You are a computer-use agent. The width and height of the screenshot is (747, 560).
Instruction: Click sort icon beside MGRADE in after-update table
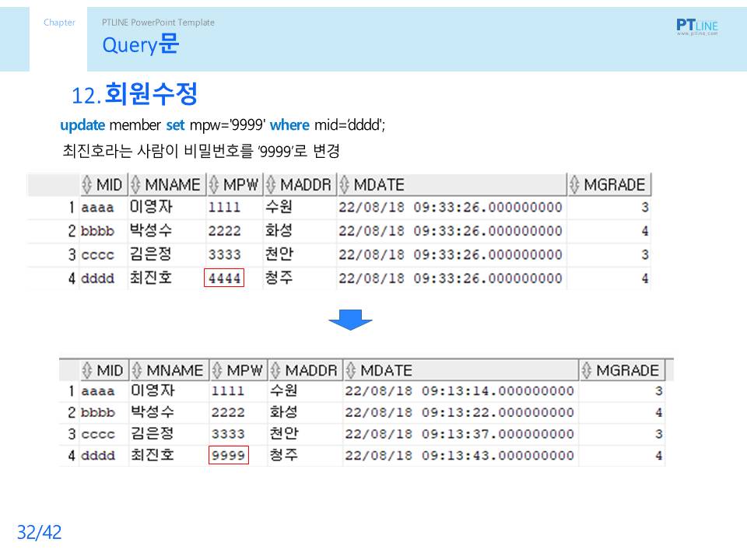tap(587, 370)
